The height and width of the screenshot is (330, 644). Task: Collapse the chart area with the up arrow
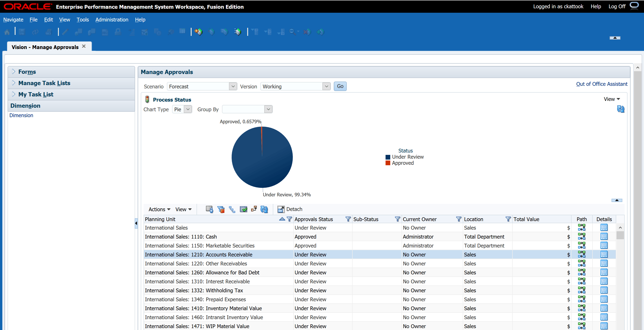[x=616, y=200]
